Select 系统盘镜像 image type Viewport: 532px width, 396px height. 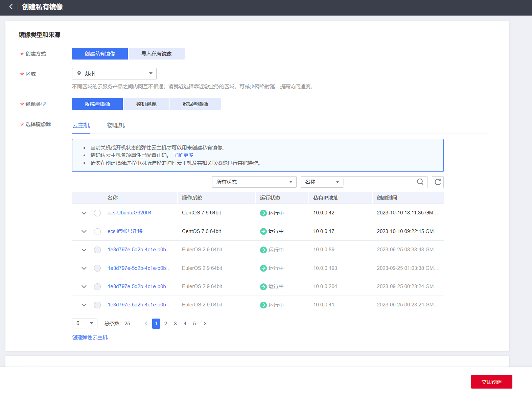[x=97, y=104]
